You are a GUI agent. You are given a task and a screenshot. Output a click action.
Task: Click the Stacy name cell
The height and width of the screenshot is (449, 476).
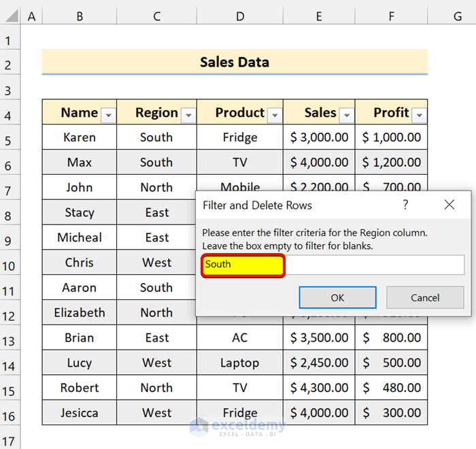80,212
